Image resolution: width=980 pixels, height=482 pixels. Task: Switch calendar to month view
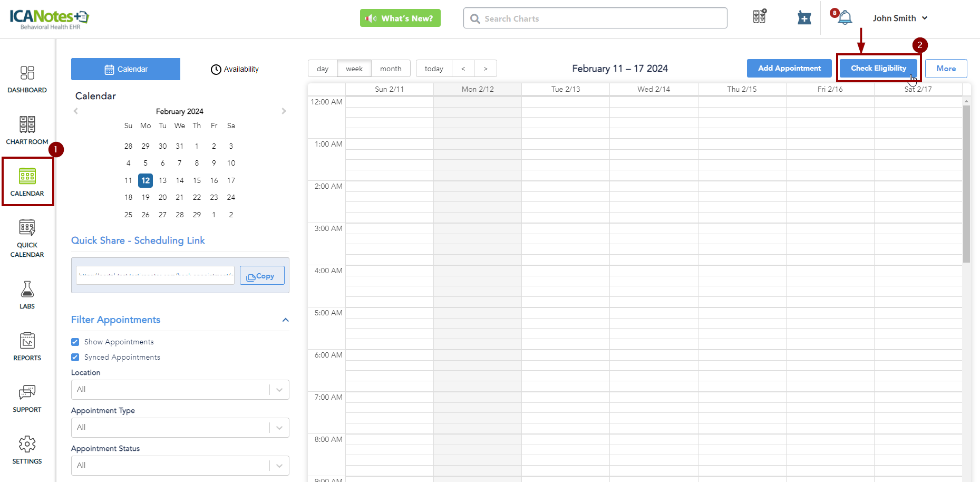pyautogui.click(x=391, y=69)
